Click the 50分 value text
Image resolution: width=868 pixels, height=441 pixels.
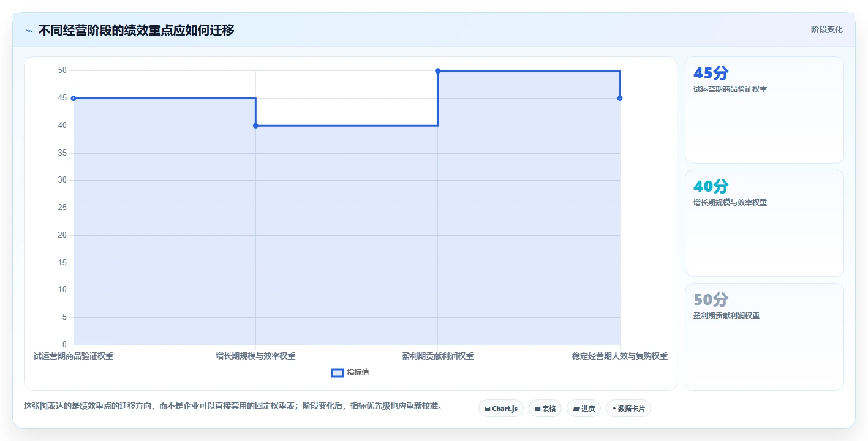[x=711, y=300]
